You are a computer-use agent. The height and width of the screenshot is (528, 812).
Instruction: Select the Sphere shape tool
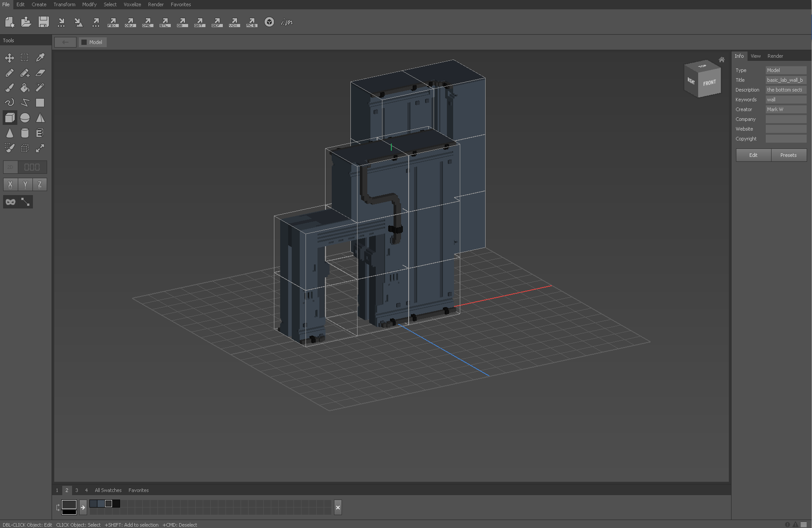pyautogui.click(x=25, y=118)
